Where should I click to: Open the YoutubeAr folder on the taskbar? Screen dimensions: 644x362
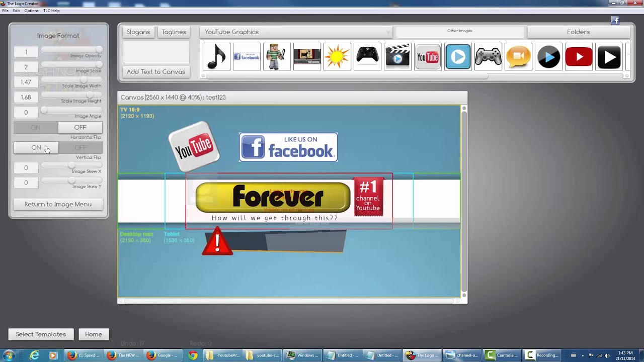pos(223,355)
